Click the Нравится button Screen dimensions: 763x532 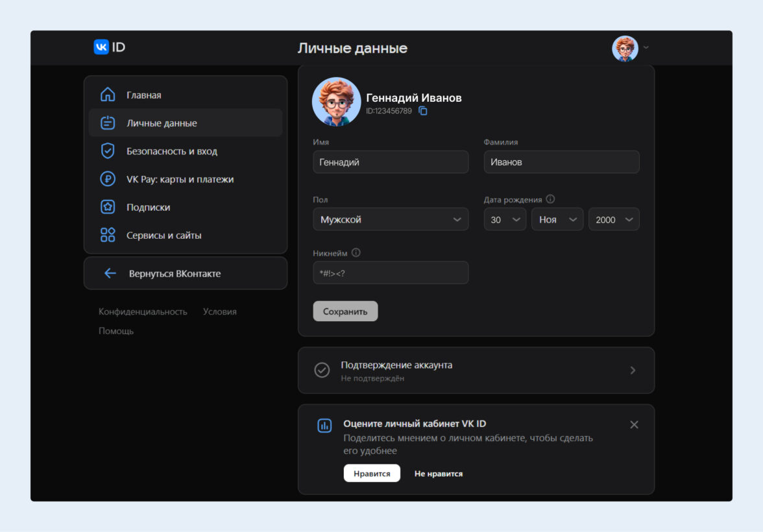click(372, 474)
